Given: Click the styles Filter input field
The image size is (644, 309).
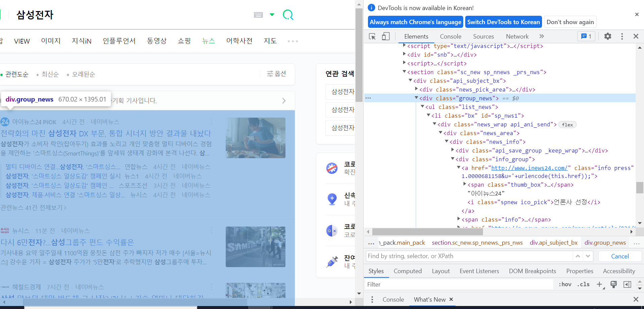Looking at the screenshot, I should [460, 285].
